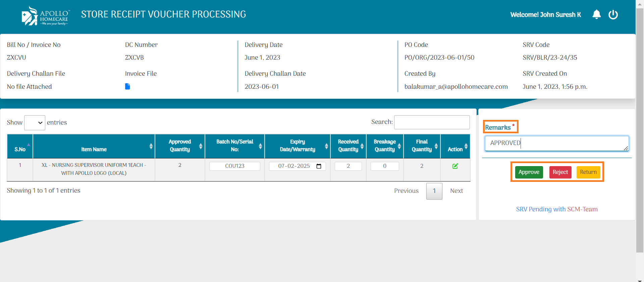
Task: Click the Apollo Homecare logo
Action: point(45,16)
